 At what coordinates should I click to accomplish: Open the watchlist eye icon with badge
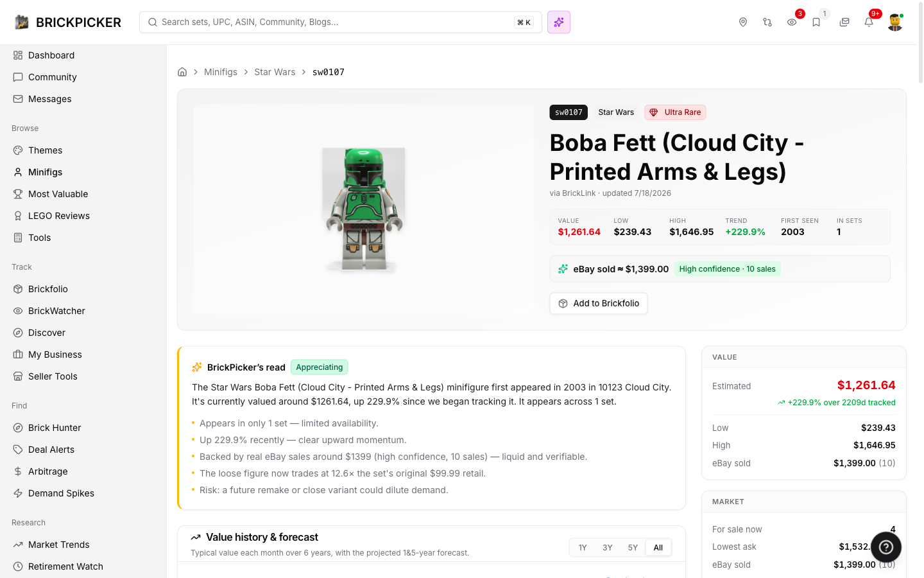point(792,22)
